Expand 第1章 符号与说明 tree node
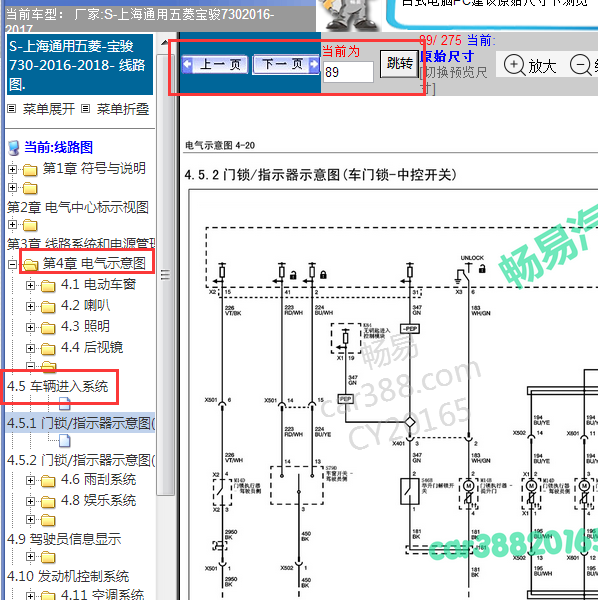Image resolution: width=598 pixels, height=600 pixels. [12, 169]
